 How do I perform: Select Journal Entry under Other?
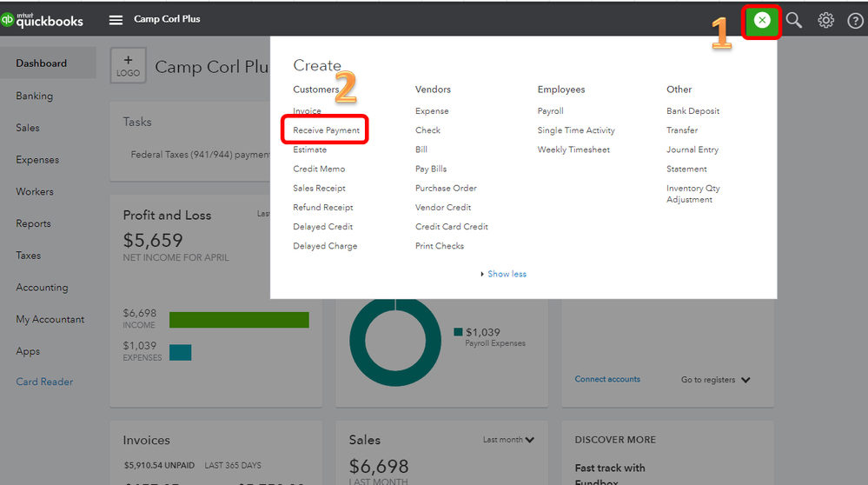(692, 149)
